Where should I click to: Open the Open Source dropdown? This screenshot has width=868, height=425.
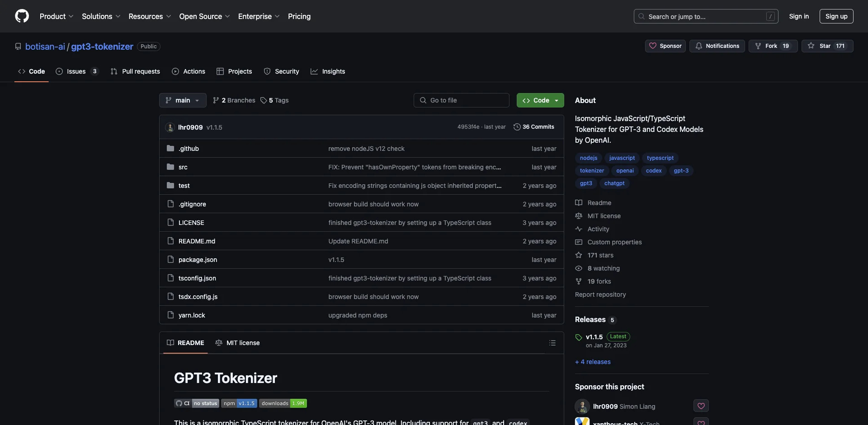[204, 16]
